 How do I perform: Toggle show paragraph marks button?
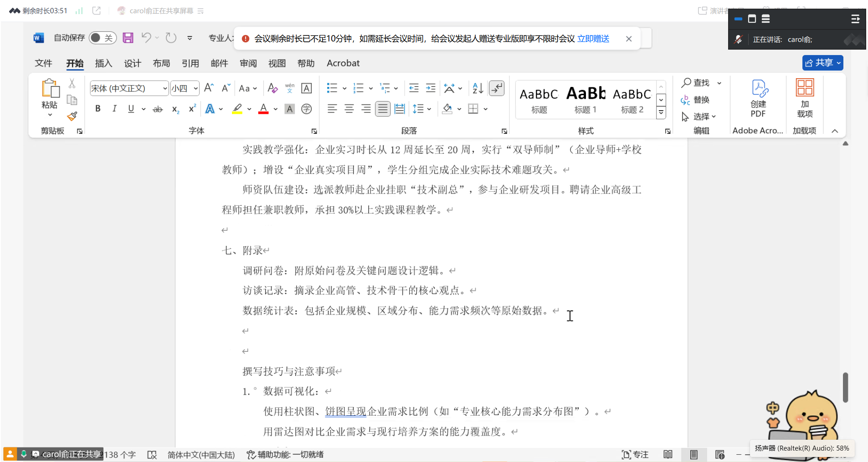point(497,88)
